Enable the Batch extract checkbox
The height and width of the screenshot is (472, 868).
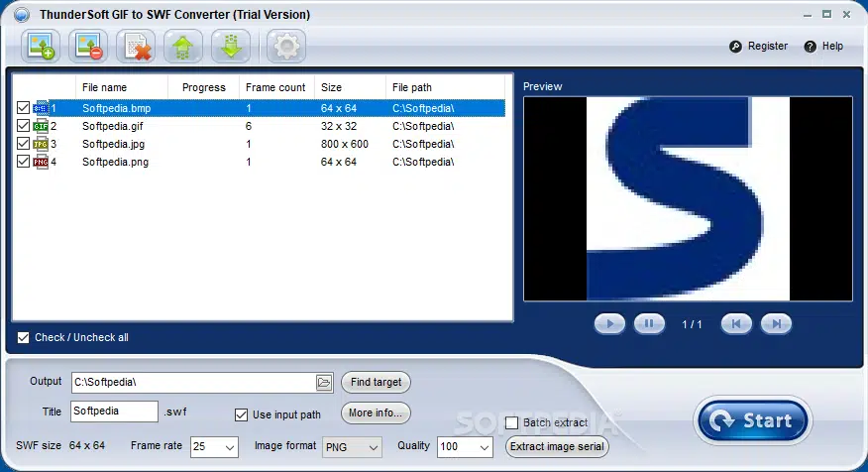[x=512, y=422]
